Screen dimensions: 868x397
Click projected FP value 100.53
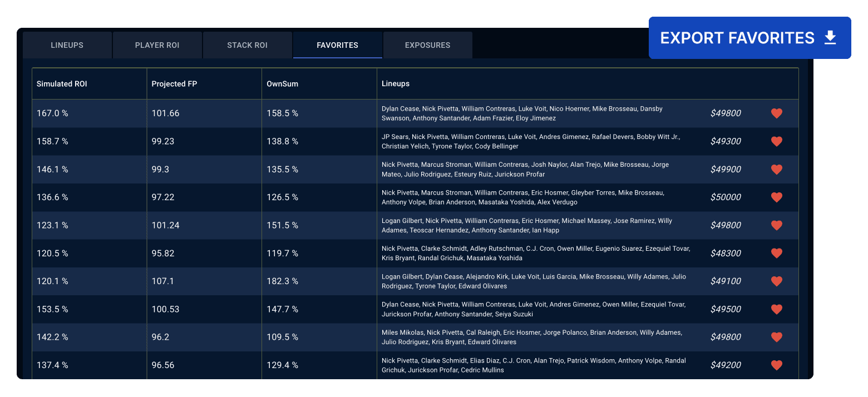pos(165,309)
